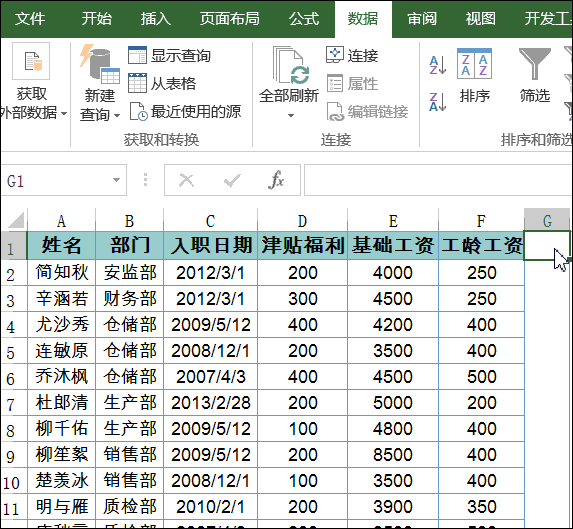
Task: Select the 数据 tab
Action: click(363, 19)
